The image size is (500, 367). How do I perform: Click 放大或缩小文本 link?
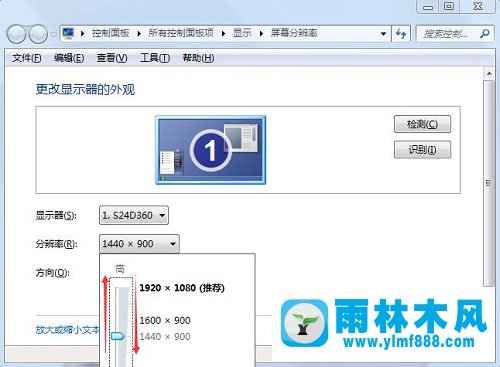68,330
